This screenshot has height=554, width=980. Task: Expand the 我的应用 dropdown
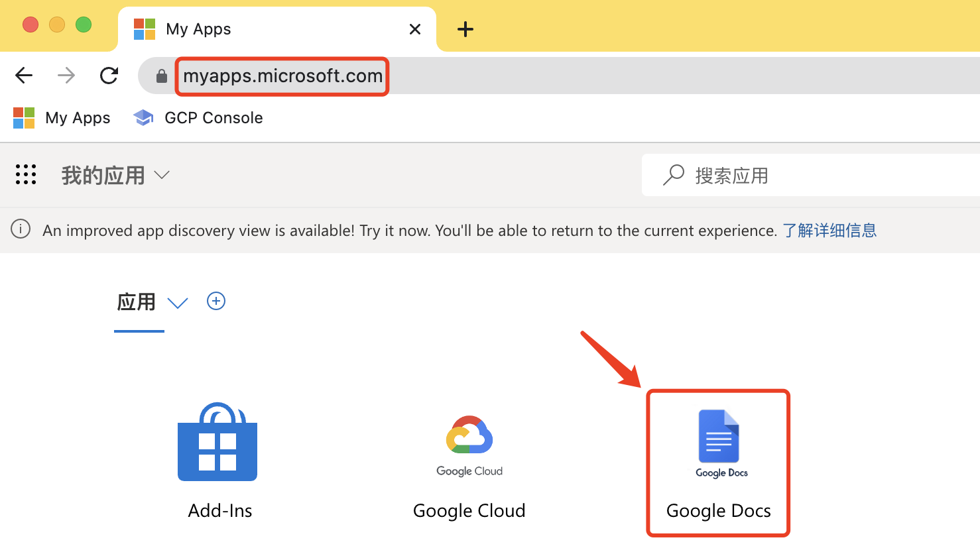click(162, 175)
